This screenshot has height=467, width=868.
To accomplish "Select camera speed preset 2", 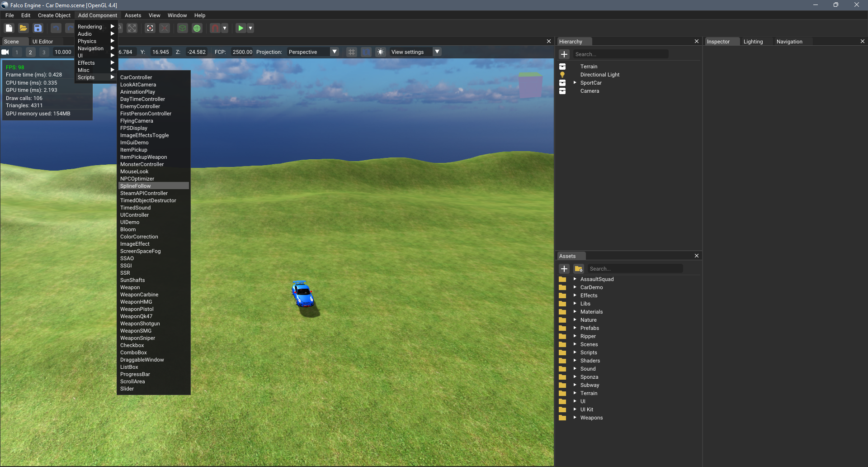I will [x=30, y=52].
